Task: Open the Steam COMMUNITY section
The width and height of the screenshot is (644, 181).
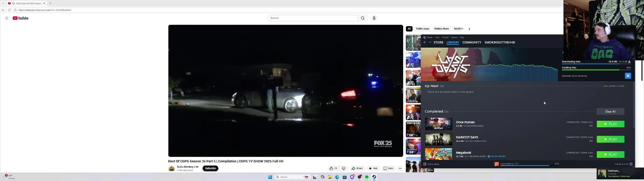Action: pyautogui.click(x=472, y=42)
